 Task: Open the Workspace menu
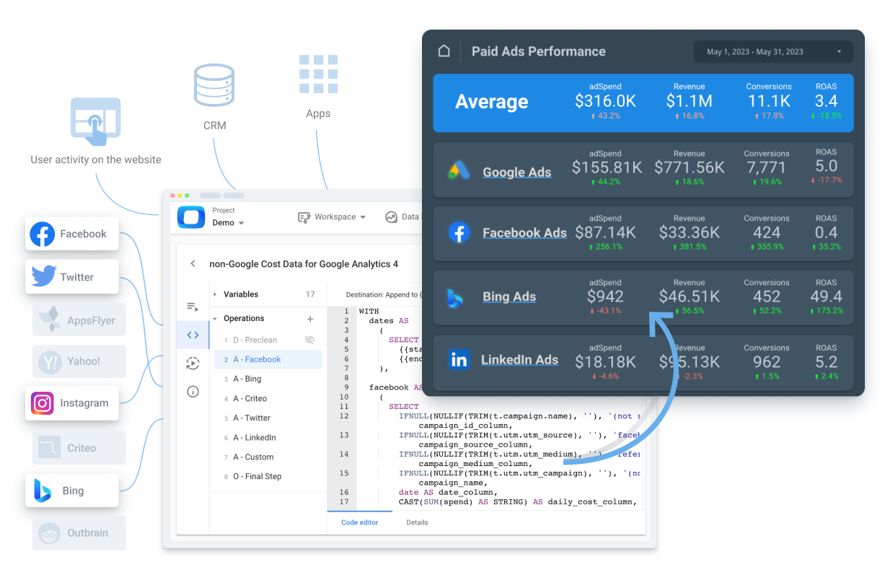332,217
